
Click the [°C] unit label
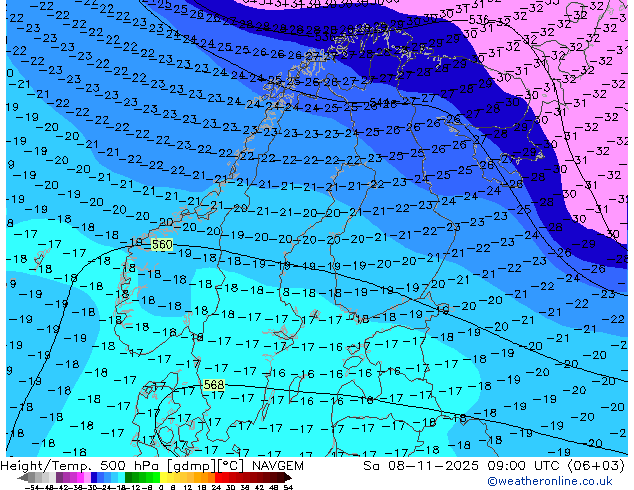tap(231, 466)
